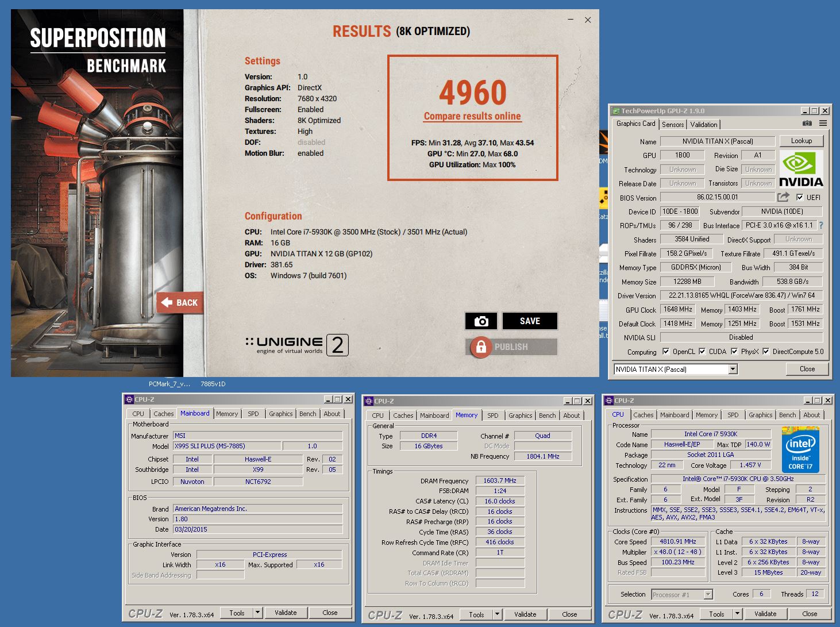
Task: Toggle the CUDA checkbox in GPU-Z
Action: (702, 351)
